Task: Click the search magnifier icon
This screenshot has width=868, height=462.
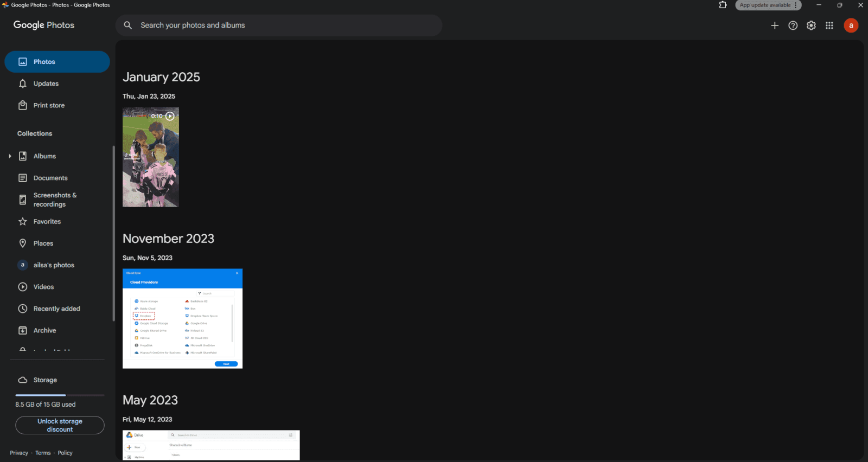Action: (128, 25)
